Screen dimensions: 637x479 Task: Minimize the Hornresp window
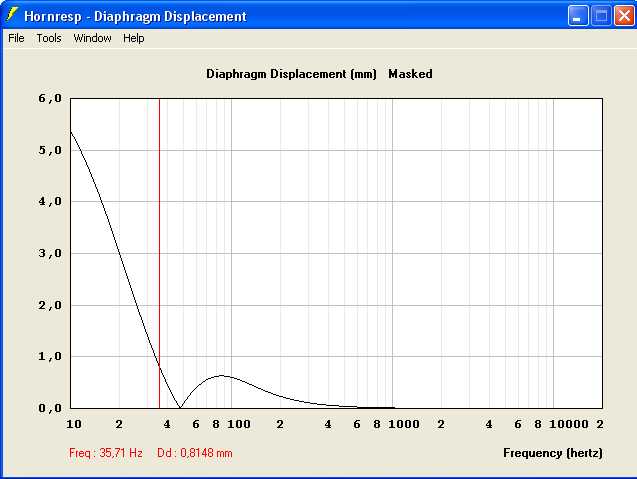pyautogui.click(x=578, y=16)
